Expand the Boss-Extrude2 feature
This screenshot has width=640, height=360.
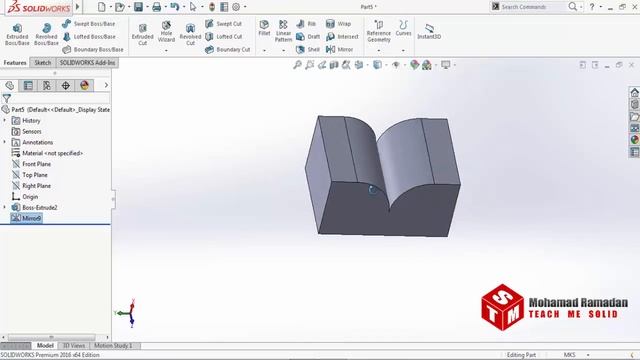click(5, 207)
